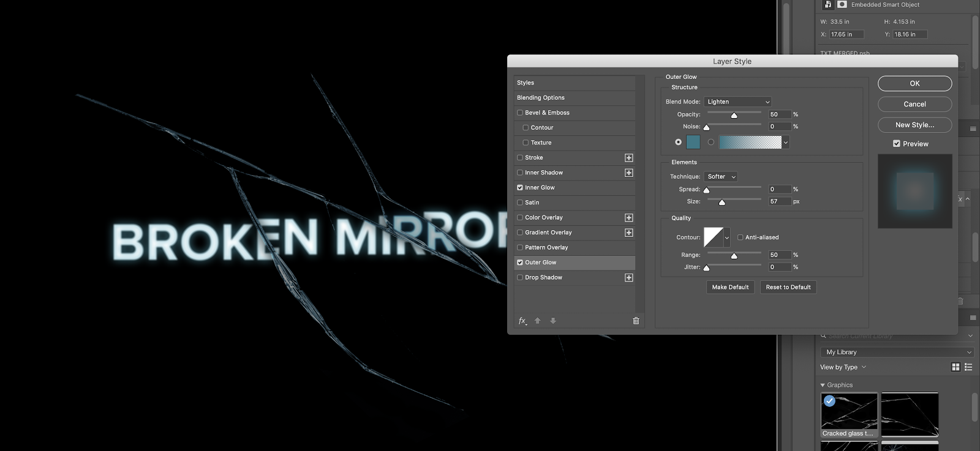
Task: Click the smart object icon in Properties panel
Action: point(828,4)
